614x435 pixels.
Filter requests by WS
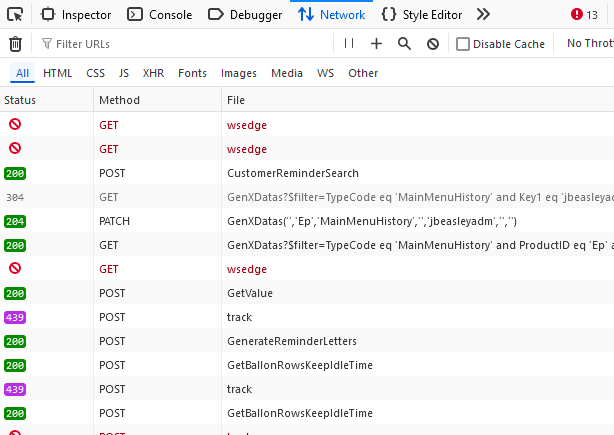[x=325, y=73]
